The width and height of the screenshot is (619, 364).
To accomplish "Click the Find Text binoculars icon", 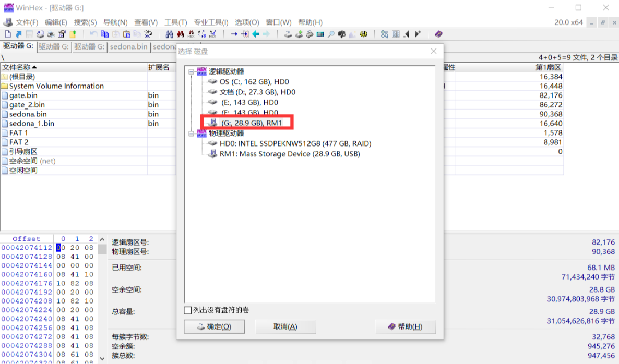I will click(x=169, y=34).
